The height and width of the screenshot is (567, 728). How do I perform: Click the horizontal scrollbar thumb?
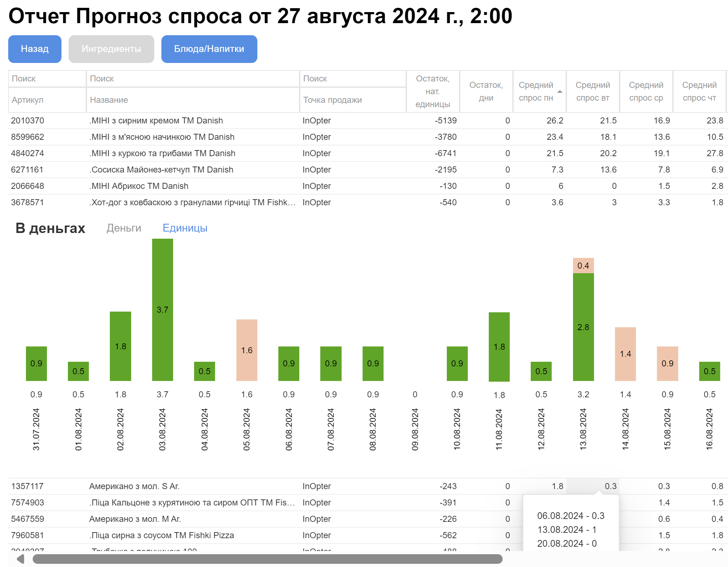pos(267,559)
